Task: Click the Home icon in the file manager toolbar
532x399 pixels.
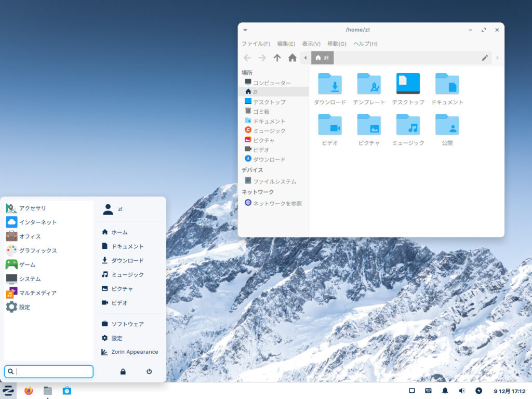Action: (291, 58)
